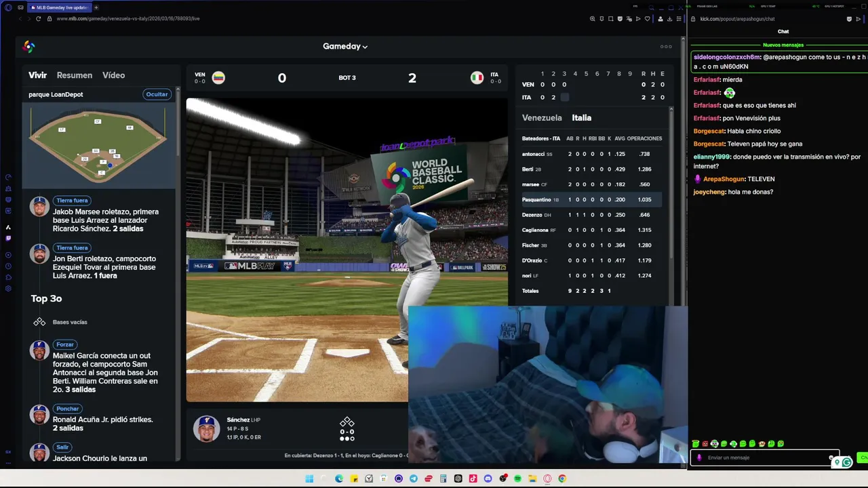Click the first green emote in chat bar
The image size is (868, 488).
[696, 444]
